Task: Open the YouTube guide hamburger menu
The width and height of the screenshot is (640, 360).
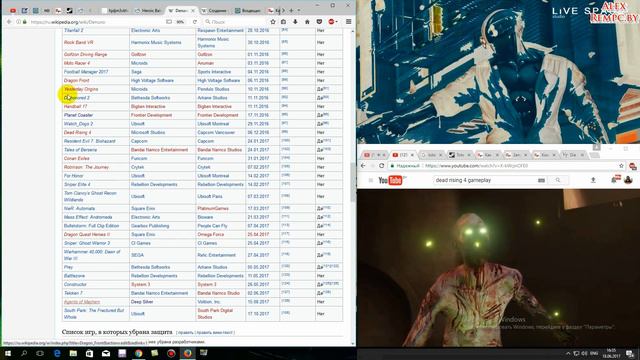Action: [371, 180]
